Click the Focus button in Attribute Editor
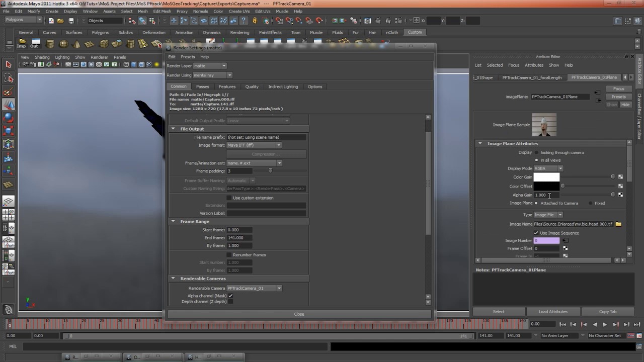This screenshot has height=362, width=644. 618,89
